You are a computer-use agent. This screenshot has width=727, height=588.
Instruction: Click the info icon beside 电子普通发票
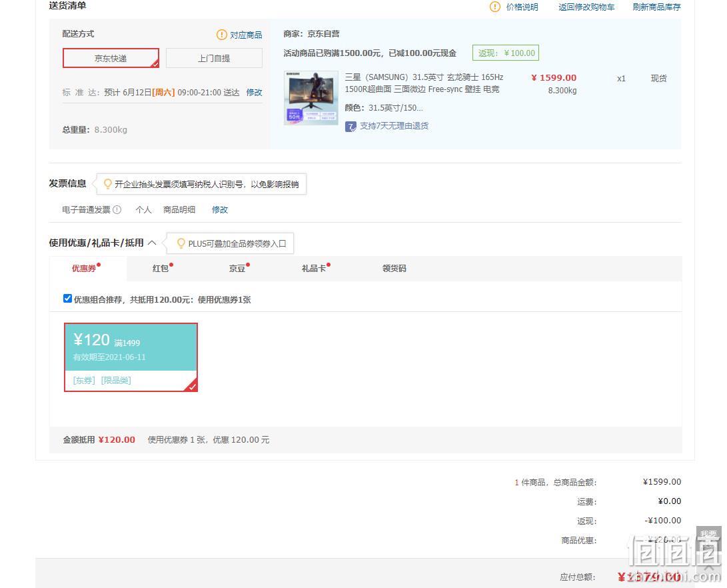117,209
